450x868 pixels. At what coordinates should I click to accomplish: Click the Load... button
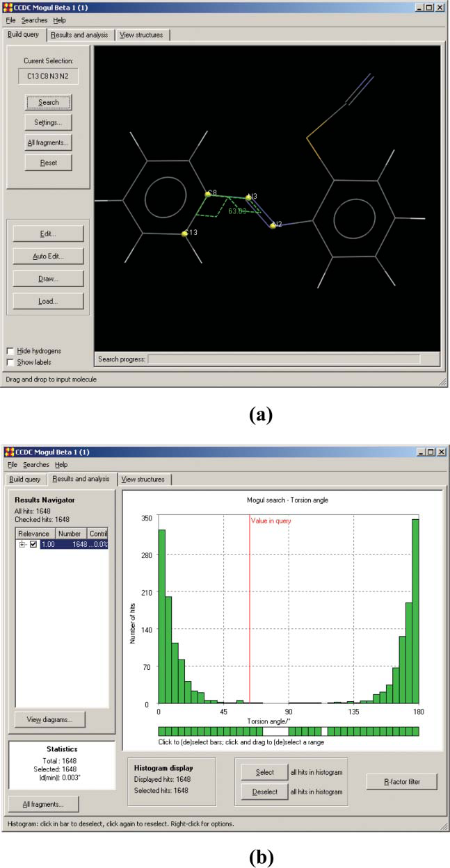(49, 302)
